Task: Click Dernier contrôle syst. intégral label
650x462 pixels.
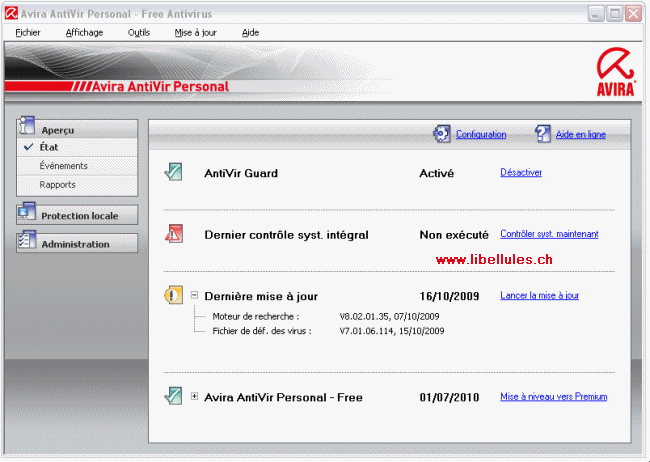Action: (x=286, y=235)
